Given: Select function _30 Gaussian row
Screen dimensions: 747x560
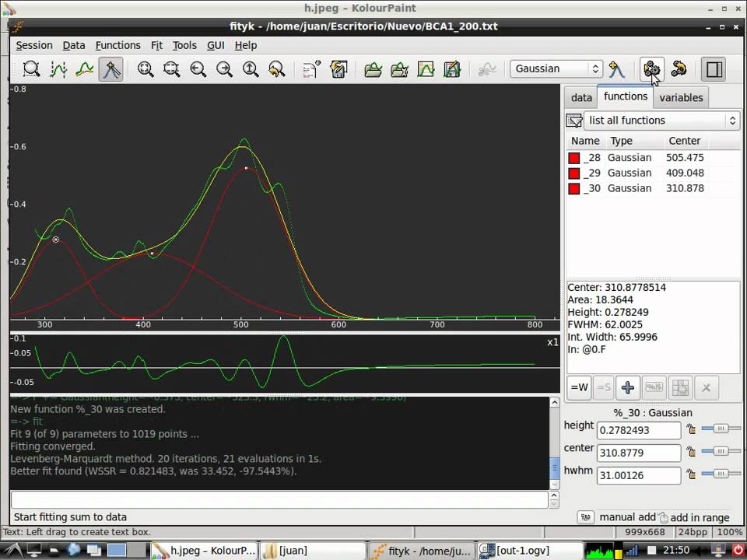Looking at the screenshot, I should (653, 188).
